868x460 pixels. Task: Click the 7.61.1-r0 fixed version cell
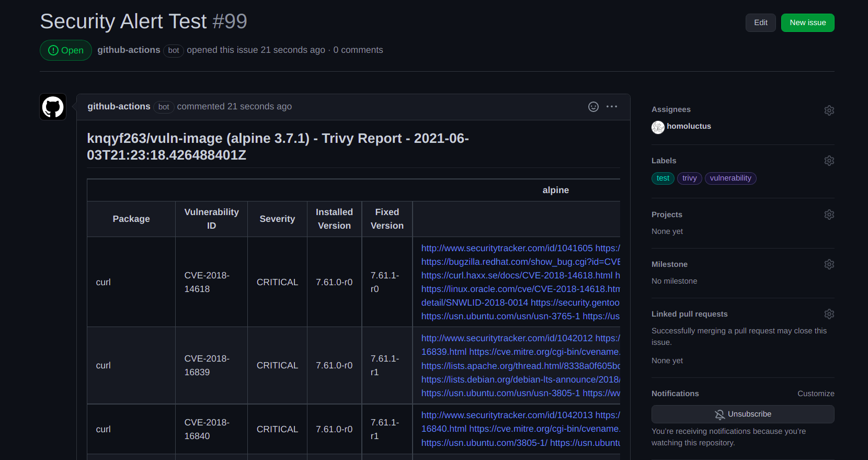pyautogui.click(x=387, y=282)
